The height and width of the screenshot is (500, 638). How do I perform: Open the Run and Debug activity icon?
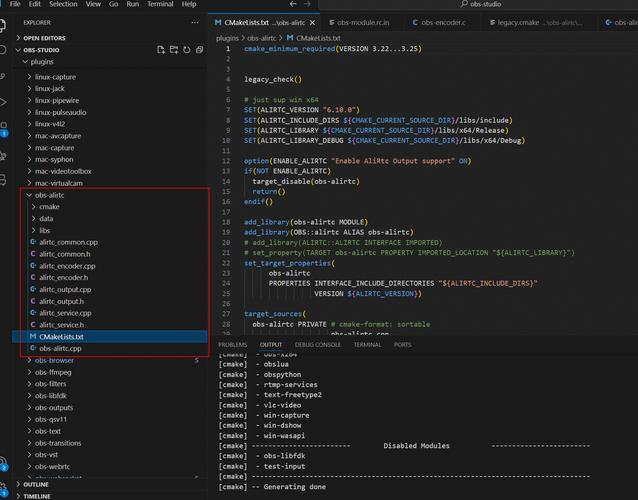pos(3,102)
